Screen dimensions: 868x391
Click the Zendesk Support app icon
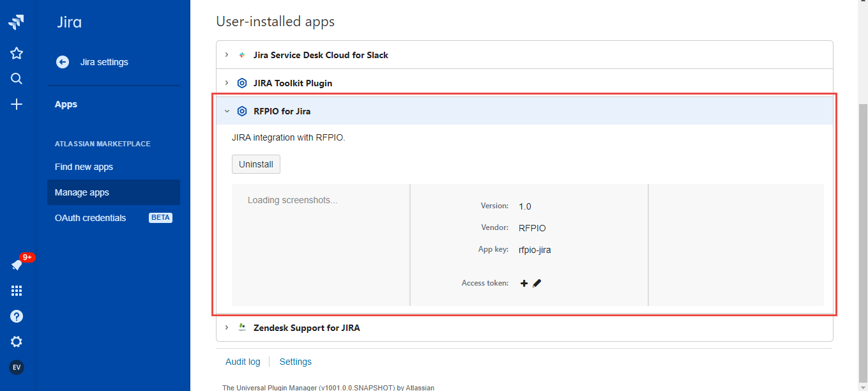coord(242,328)
